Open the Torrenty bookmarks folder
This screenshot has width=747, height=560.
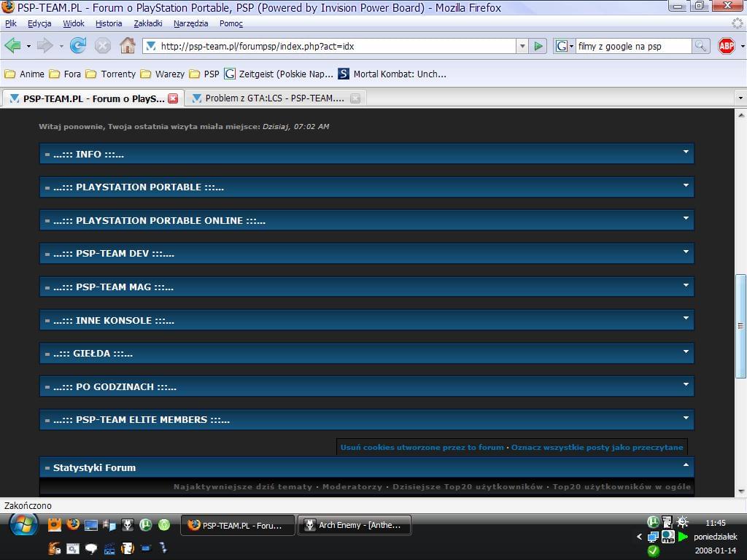111,74
